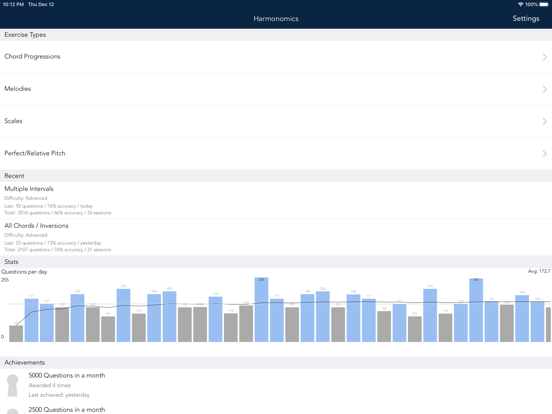Resume the recent Multiple Intervals exercise
This screenshot has width=552, height=414.
click(x=276, y=200)
